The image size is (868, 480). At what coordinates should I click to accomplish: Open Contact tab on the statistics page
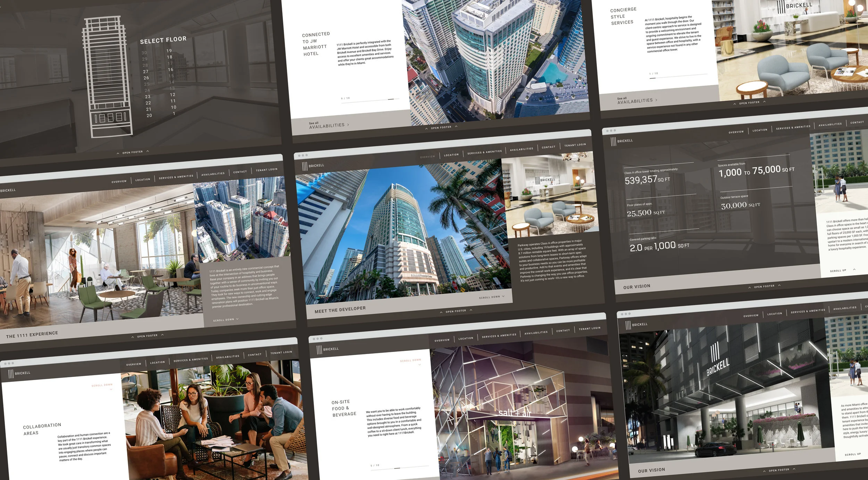point(857,122)
